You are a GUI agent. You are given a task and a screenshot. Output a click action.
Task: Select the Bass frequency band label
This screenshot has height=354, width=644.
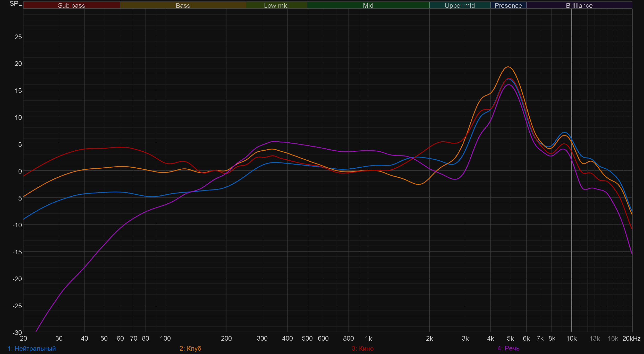coord(183,5)
